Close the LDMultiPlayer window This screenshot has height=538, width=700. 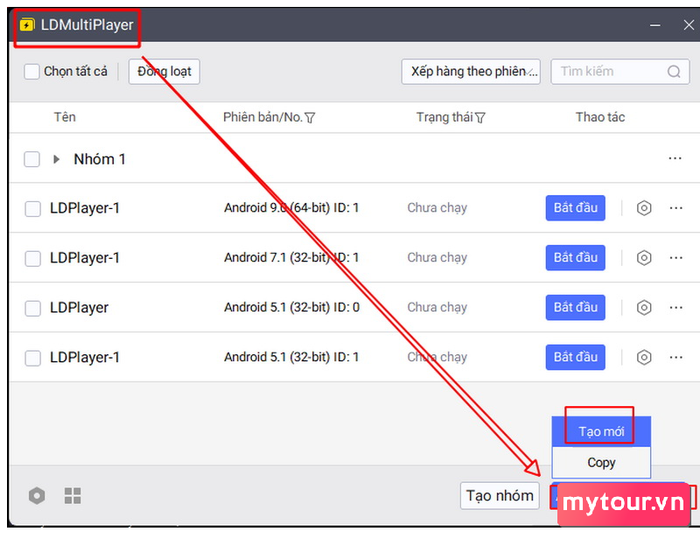pos(689,25)
